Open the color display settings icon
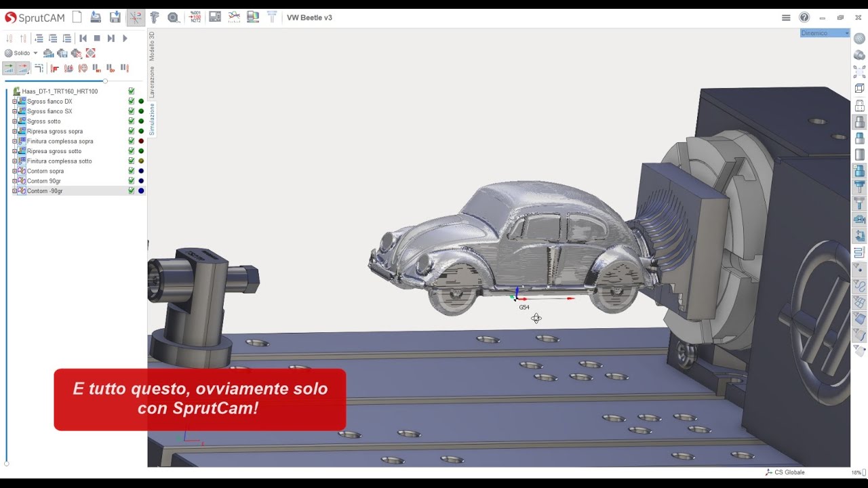Screen dimensions: 868x488 (253, 18)
